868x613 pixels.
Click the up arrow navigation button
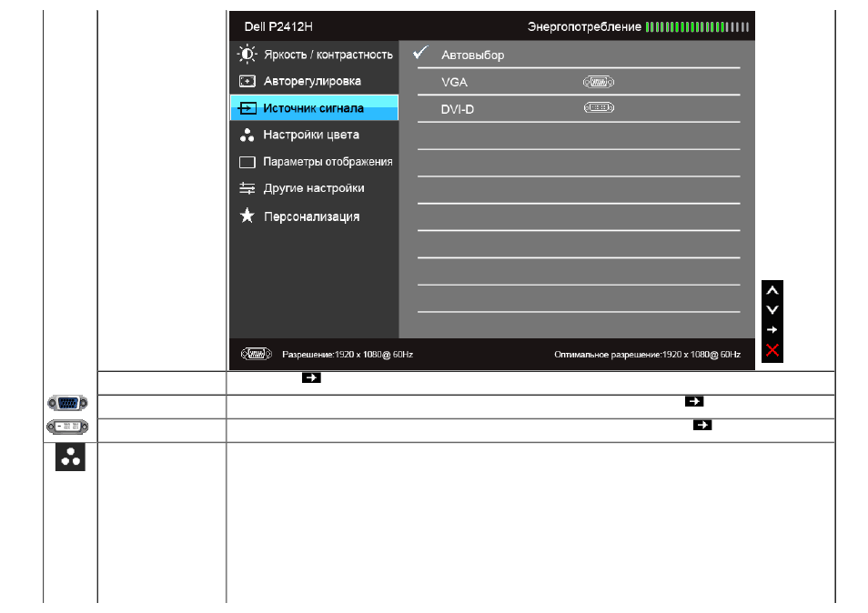pyautogui.click(x=772, y=290)
